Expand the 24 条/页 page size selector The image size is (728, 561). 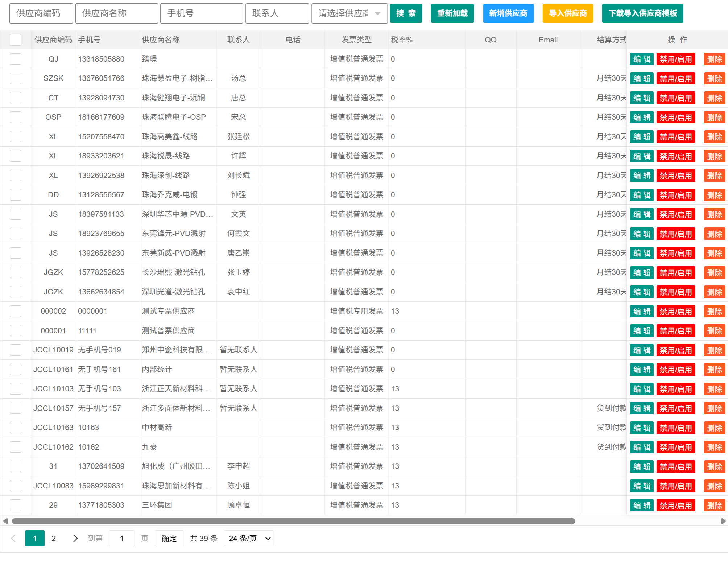pos(249,538)
